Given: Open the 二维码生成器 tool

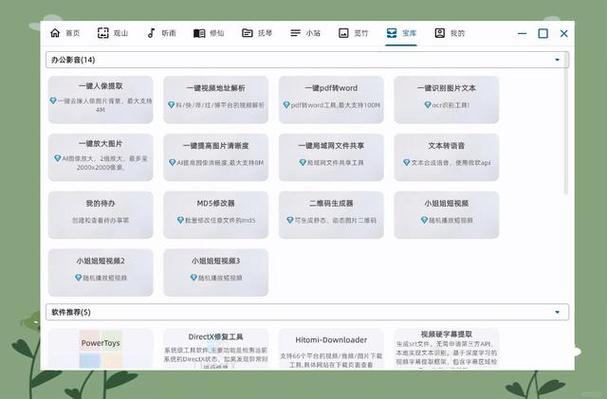Looking at the screenshot, I should pyautogui.click(x=331, y=215).
